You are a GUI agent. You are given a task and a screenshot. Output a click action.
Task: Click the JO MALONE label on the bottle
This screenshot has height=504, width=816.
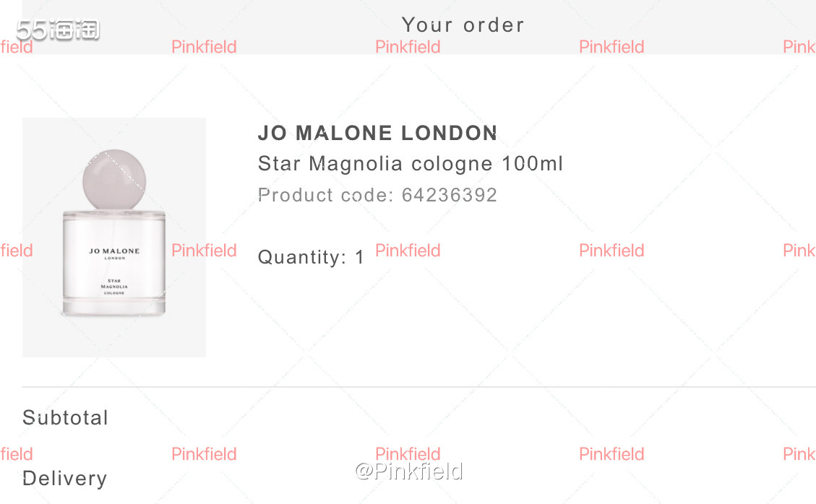tap(114, 252)
